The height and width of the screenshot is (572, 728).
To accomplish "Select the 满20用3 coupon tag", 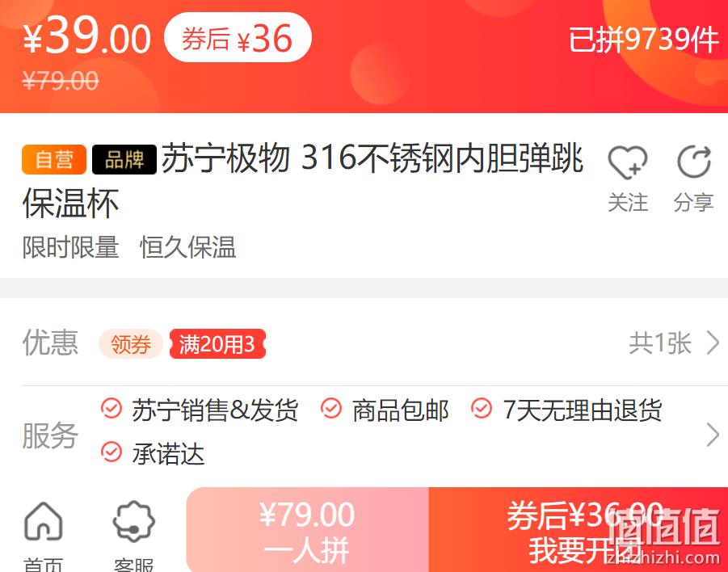I will click(217, 344).
